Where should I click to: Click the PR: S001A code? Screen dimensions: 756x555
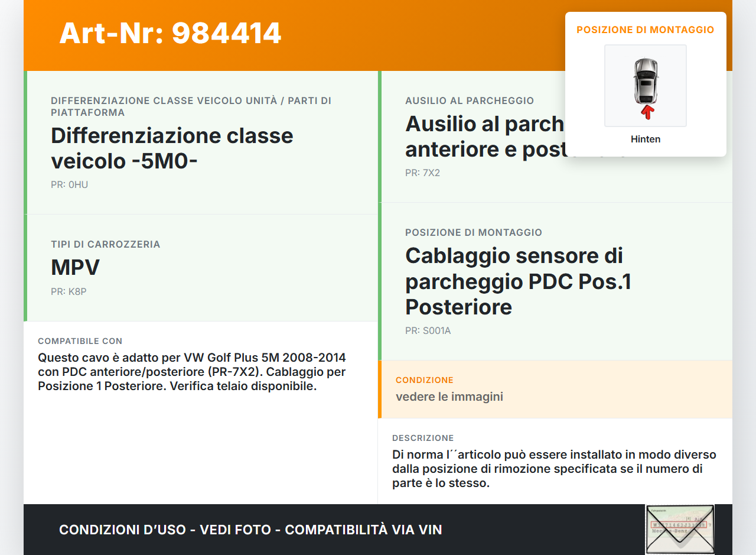pos(428,330)
